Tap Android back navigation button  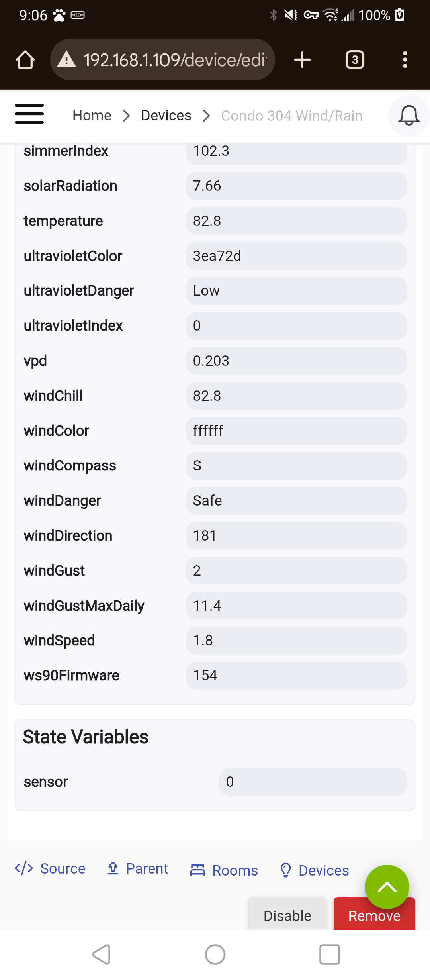click(x=101, y=955)
